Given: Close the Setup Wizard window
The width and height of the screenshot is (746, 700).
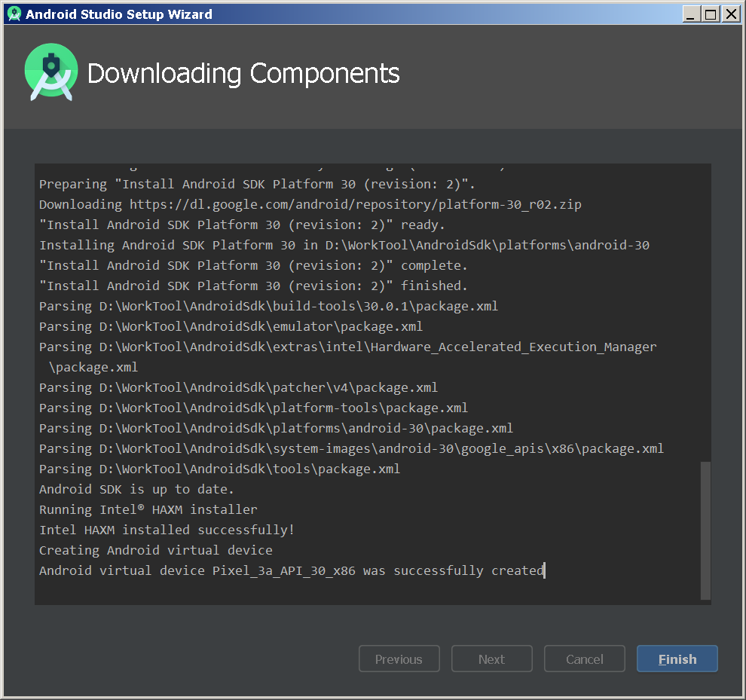Looking at the screenshot, I should coord(730,14).
